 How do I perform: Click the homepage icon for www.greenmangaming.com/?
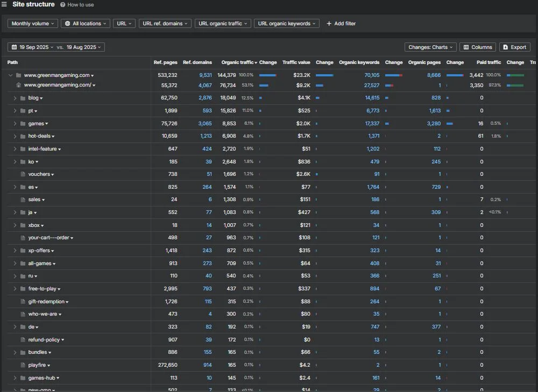point(18,85)
